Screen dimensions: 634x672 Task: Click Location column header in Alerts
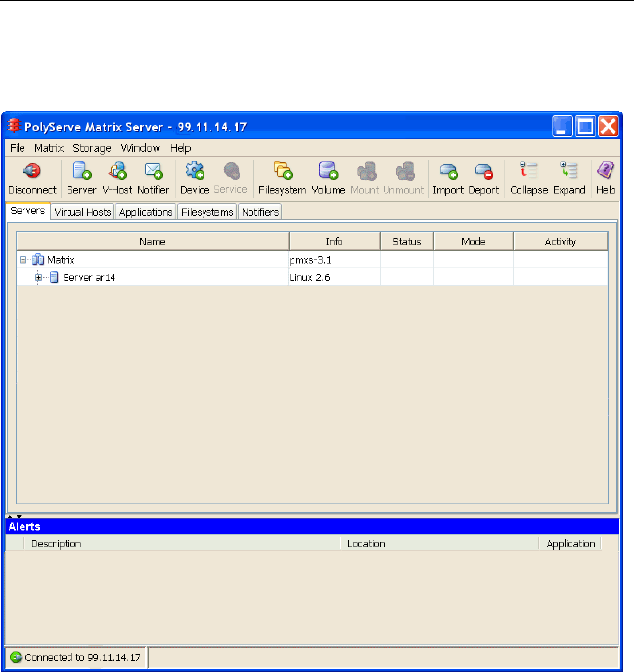439,544
